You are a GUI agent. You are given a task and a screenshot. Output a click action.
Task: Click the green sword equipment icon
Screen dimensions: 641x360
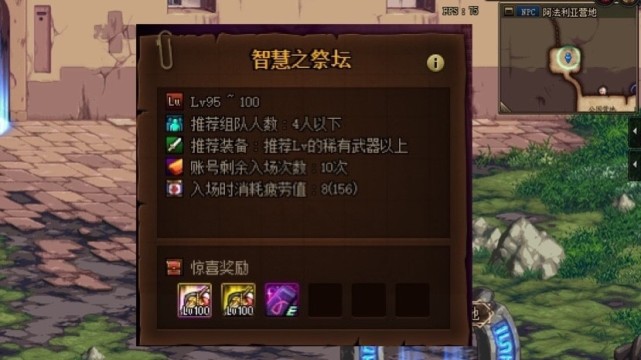pos(174,145)
